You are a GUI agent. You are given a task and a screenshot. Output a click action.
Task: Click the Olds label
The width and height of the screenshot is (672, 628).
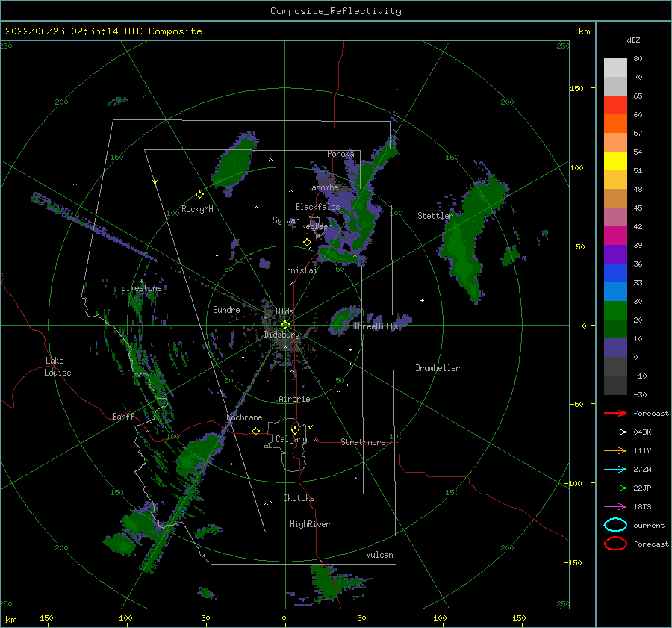[x=284, y=311]
